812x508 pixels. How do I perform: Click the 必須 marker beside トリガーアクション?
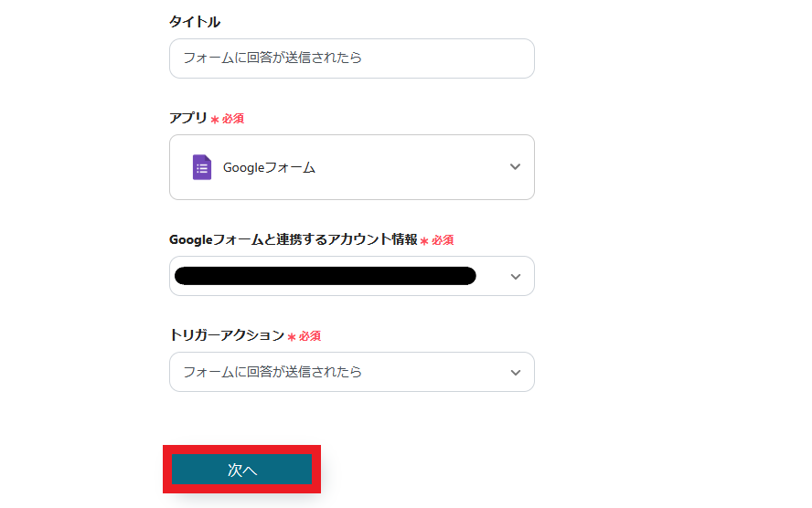pyautogui.click(x=310, y=336)
